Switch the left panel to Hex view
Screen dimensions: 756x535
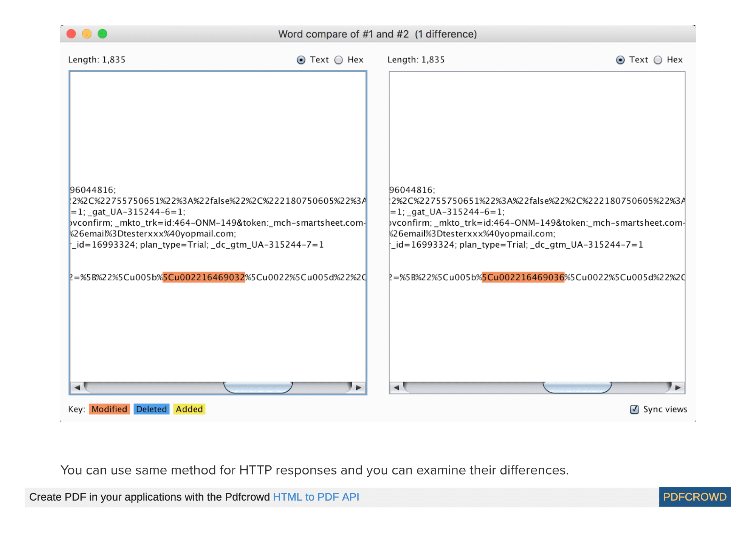(x=339, y=60)
